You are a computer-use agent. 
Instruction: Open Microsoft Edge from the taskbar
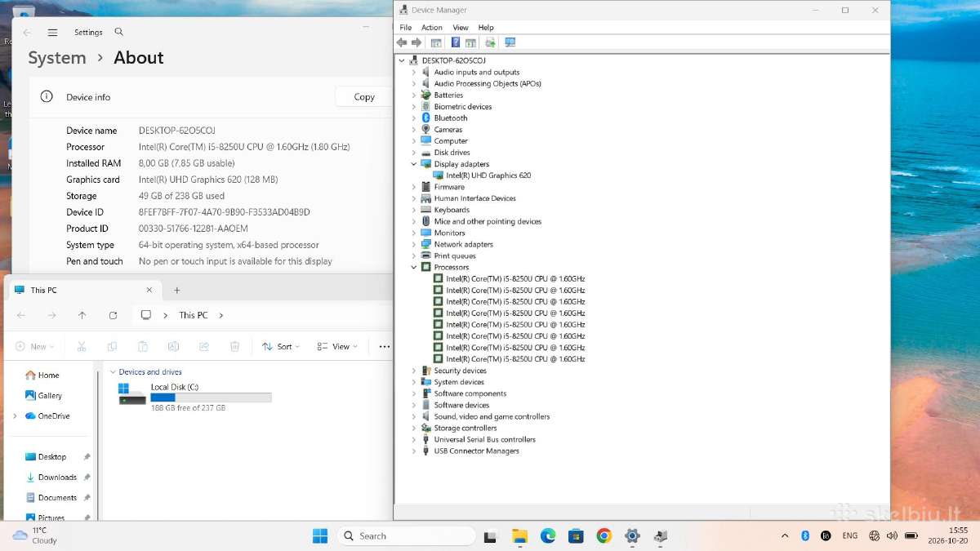pos(548,535)
